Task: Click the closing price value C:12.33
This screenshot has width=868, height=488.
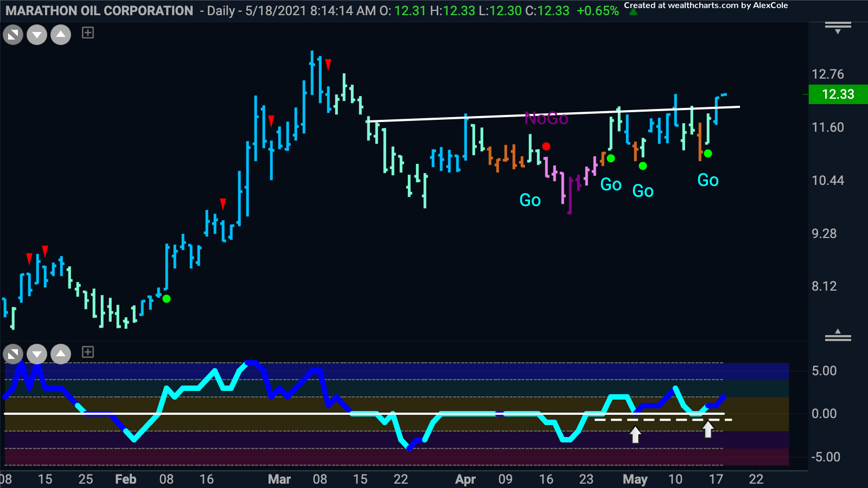Action: pos(547,11)
